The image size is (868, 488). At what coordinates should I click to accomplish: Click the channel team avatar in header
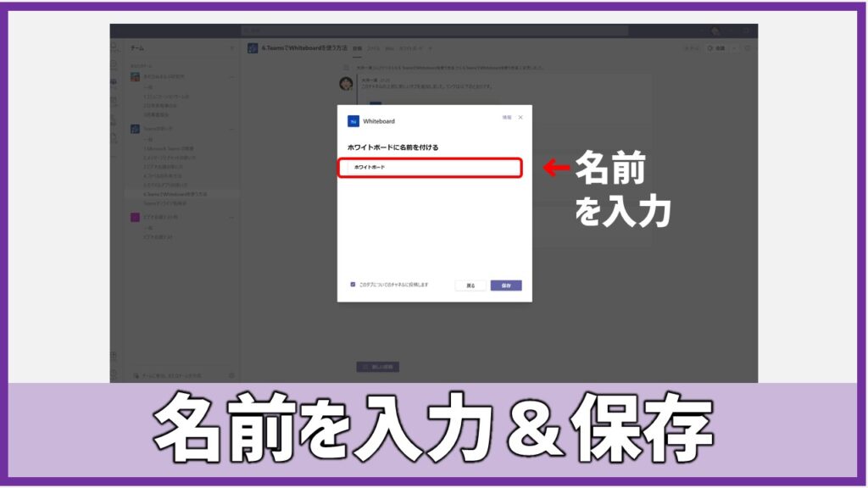253,48
